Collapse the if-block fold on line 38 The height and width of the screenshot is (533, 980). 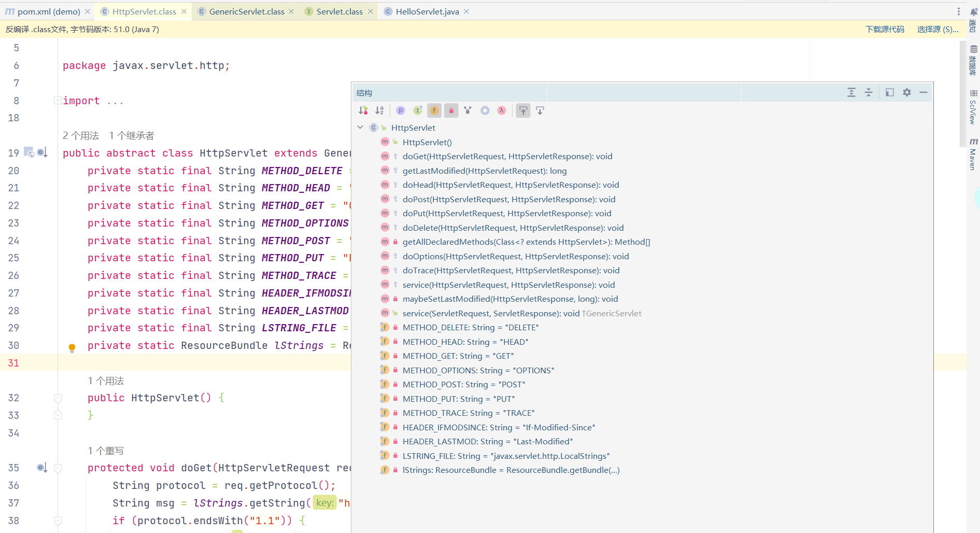point(58,520)
